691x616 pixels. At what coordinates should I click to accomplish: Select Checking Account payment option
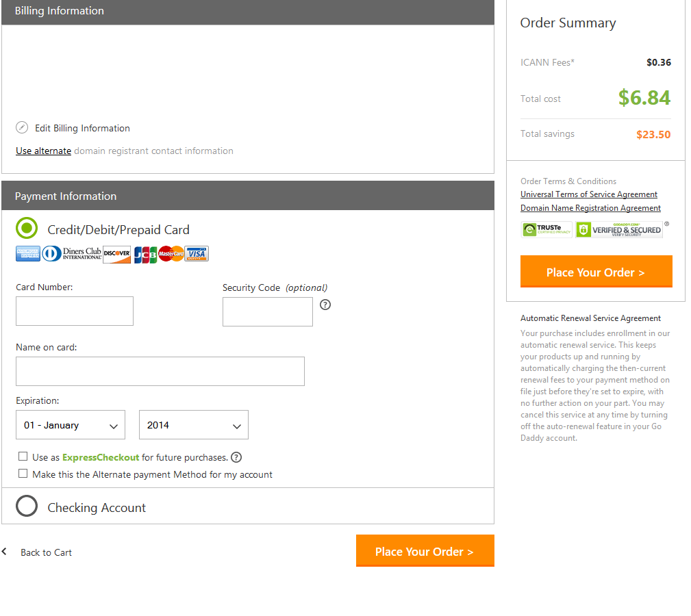click(x=27, y=507)
